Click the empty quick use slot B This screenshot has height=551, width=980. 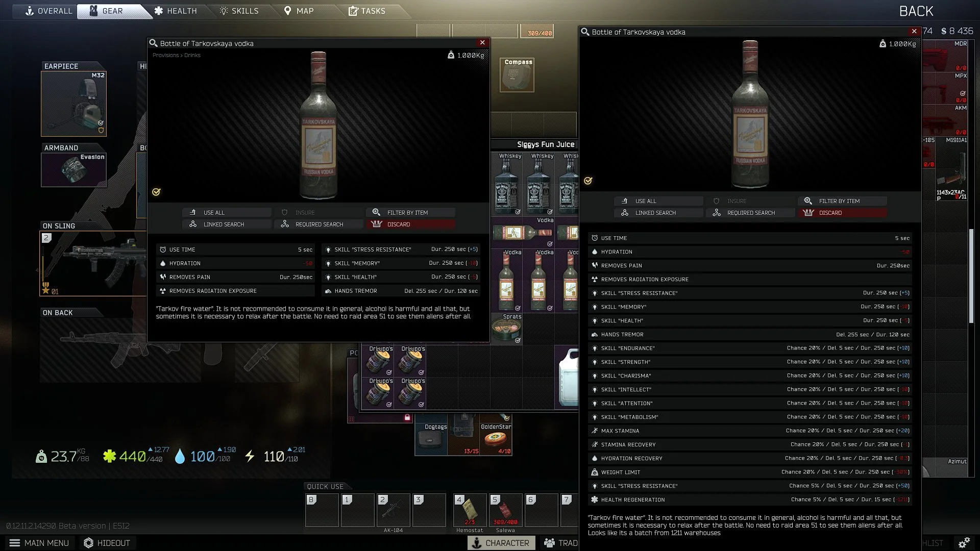pos(322,510)
